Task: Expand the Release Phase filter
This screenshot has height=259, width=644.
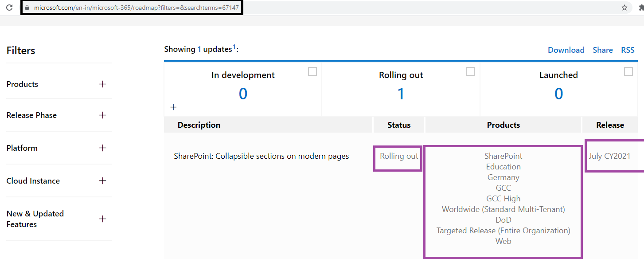Action: [x=103, y=115]
